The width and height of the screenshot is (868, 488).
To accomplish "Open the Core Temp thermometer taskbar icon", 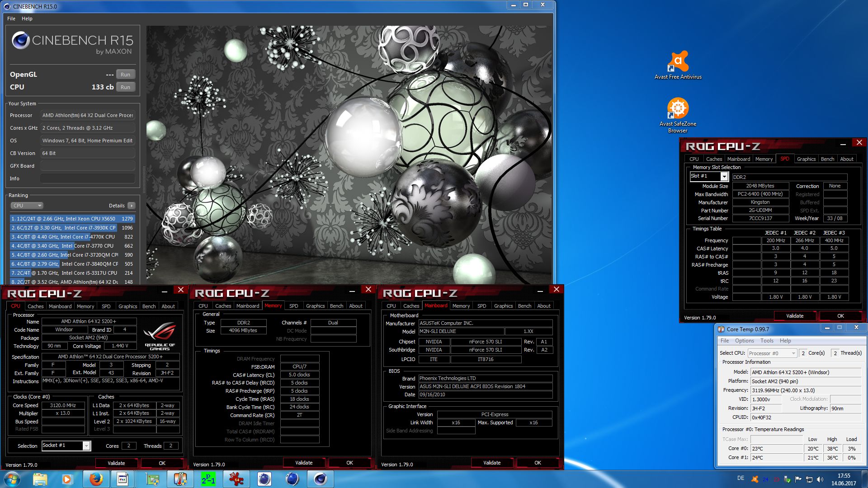I will pyautogui.click(x=179, y=479).
